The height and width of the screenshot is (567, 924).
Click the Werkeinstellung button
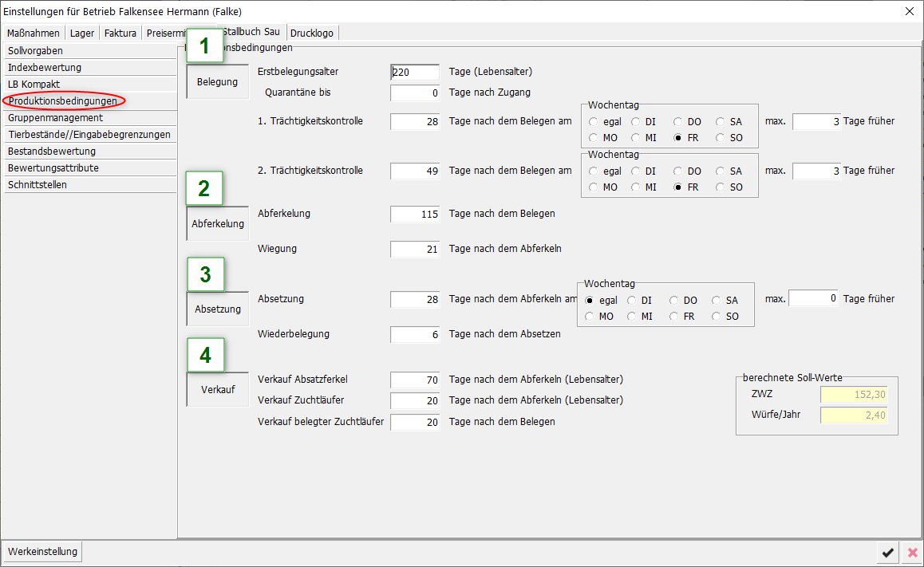coord(43,552)
